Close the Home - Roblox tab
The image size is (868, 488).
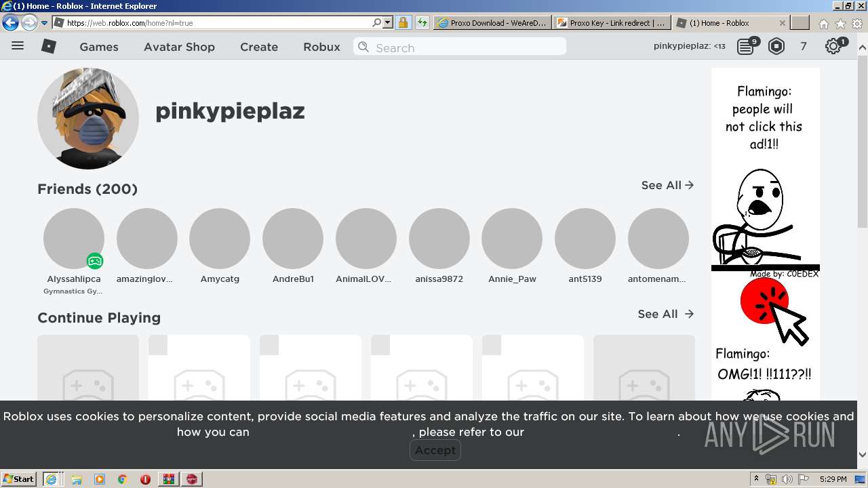pyautogui.click(x=782, y=22)
